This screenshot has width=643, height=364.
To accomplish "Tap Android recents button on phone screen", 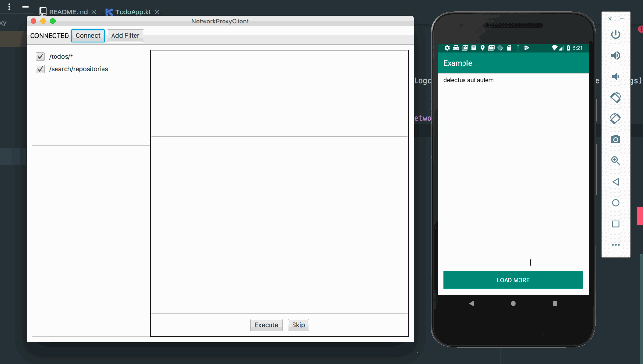I will [x=555, y=304].
